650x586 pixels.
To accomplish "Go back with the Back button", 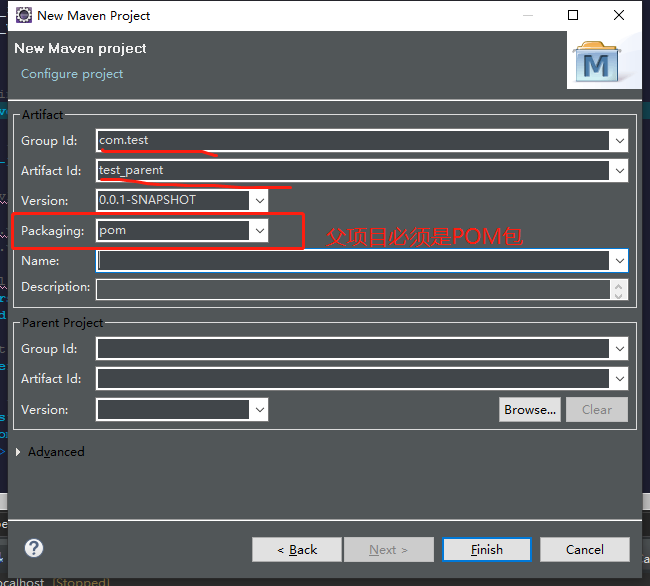I will click(x=297, y=550).
